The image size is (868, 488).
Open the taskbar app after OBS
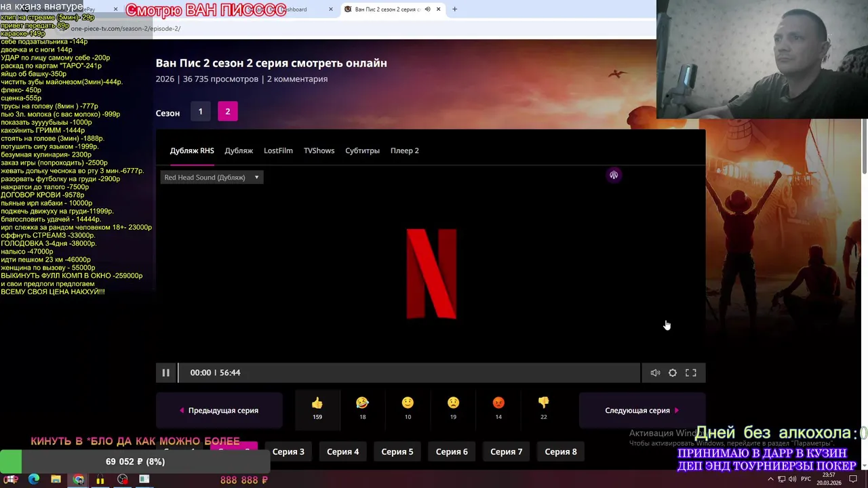(144, 479)
